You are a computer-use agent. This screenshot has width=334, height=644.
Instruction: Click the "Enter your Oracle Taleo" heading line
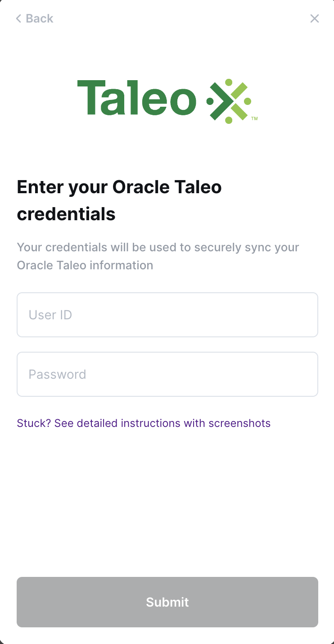119,187
